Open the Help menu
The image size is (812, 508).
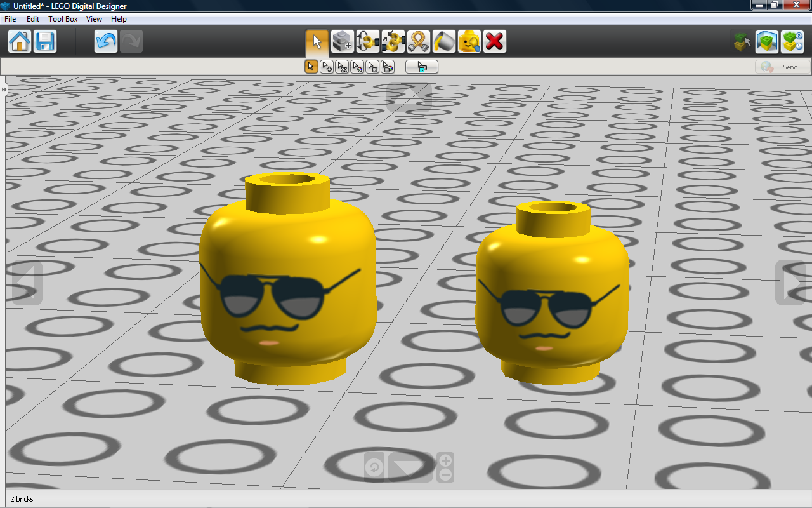pos(119,19)
